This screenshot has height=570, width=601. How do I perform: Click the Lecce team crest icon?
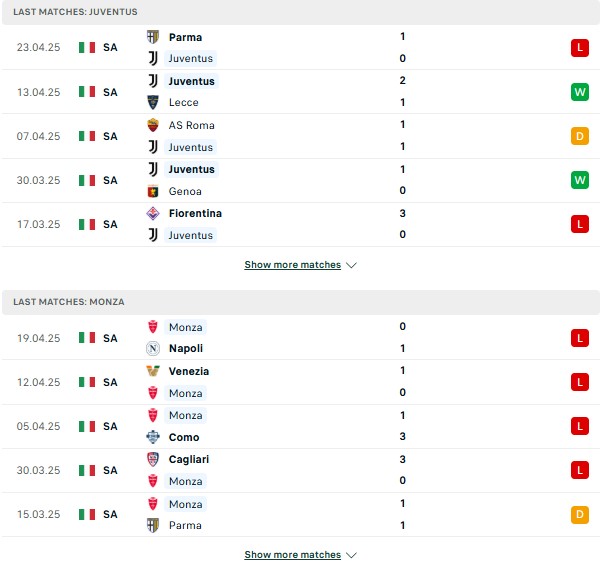point(153,102)
